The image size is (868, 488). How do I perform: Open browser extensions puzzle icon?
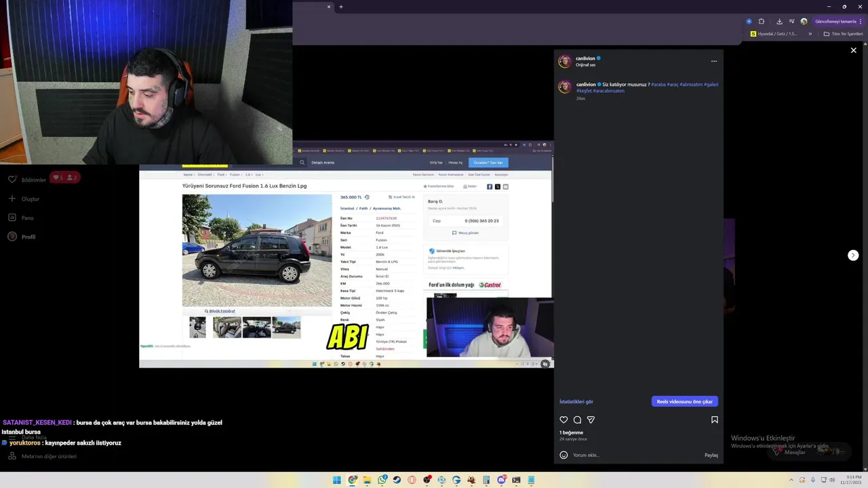[x=762, y=22]
